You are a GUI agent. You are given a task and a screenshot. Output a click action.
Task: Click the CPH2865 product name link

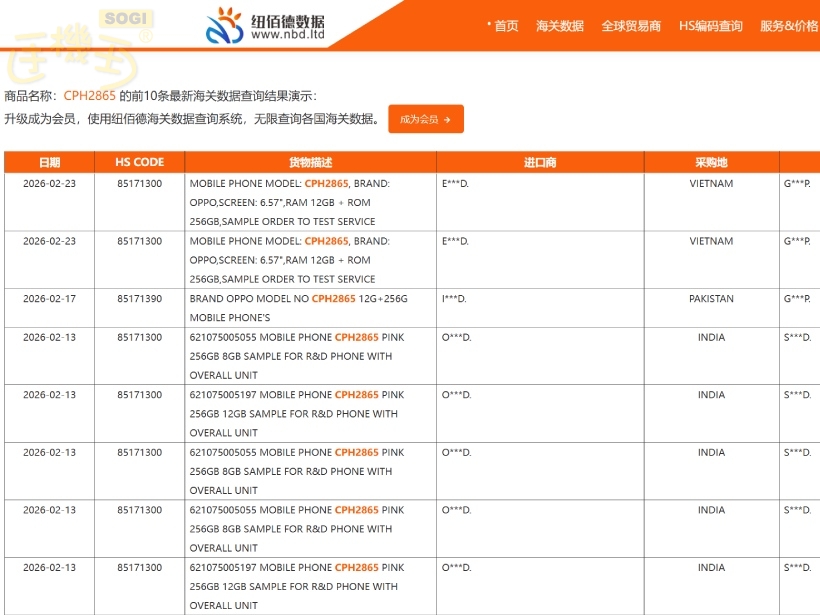[89, 96]
